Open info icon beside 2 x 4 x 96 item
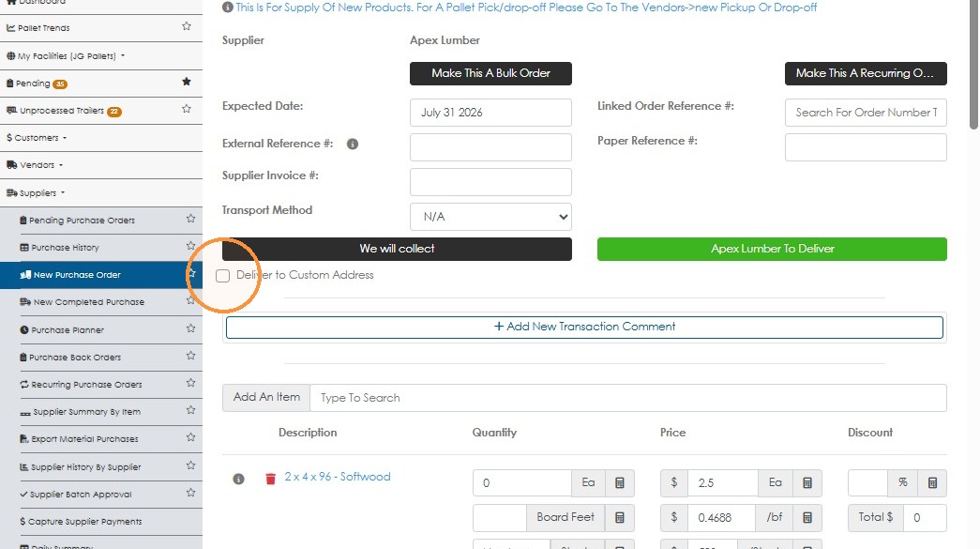 click(238, 479)
